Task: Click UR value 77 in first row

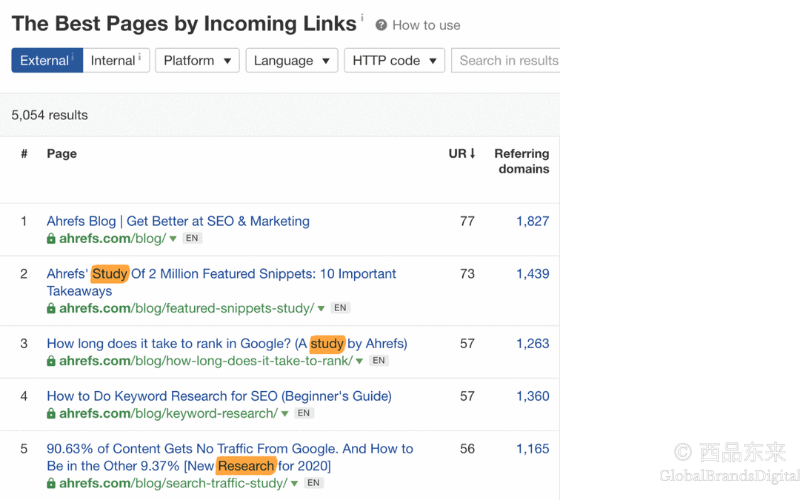Action: (x=467, y=221)
